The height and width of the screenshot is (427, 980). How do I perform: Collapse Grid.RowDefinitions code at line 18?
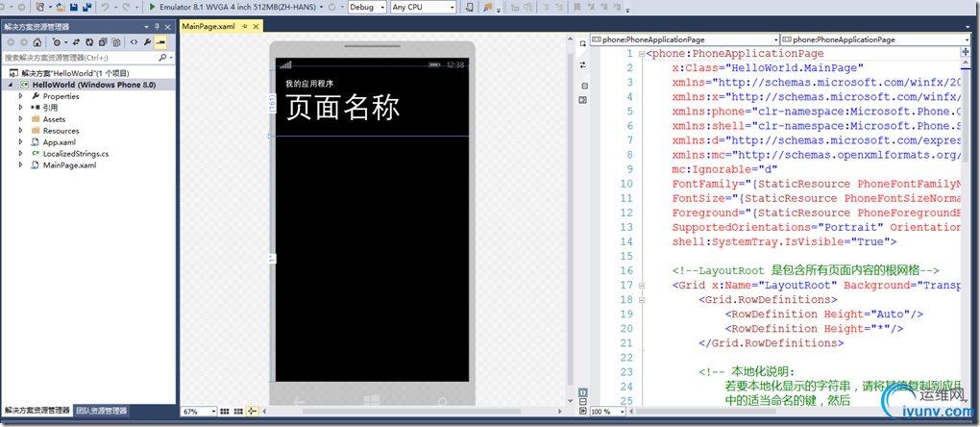(642, 299)
